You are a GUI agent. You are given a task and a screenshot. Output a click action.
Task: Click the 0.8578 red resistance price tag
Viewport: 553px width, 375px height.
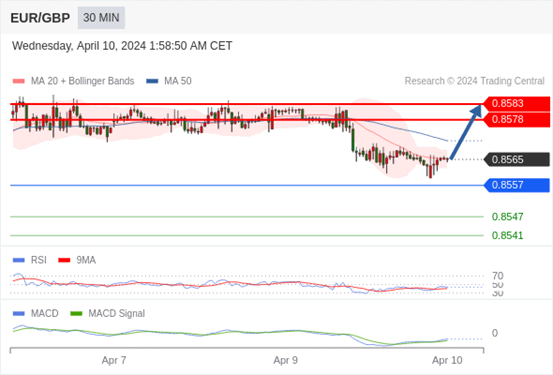[516, 120]
